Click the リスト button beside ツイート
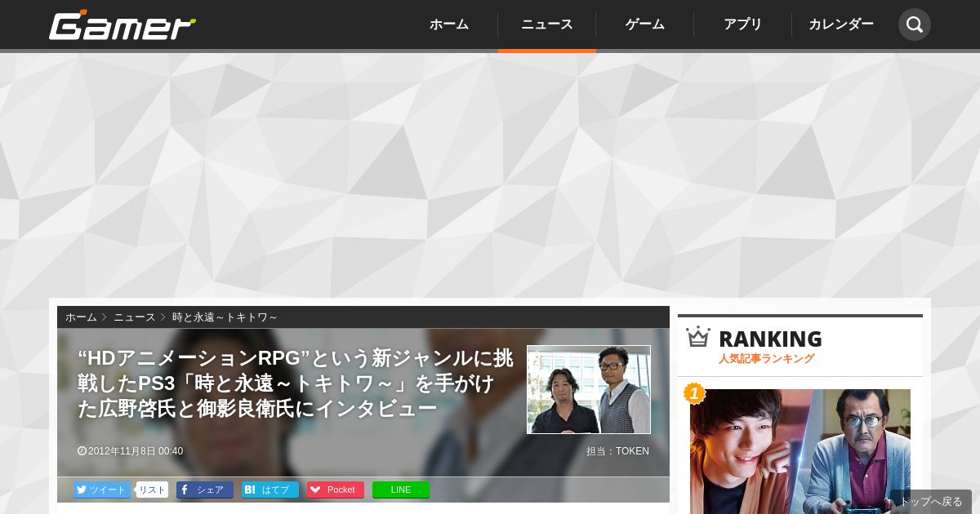 coord(152,490)
